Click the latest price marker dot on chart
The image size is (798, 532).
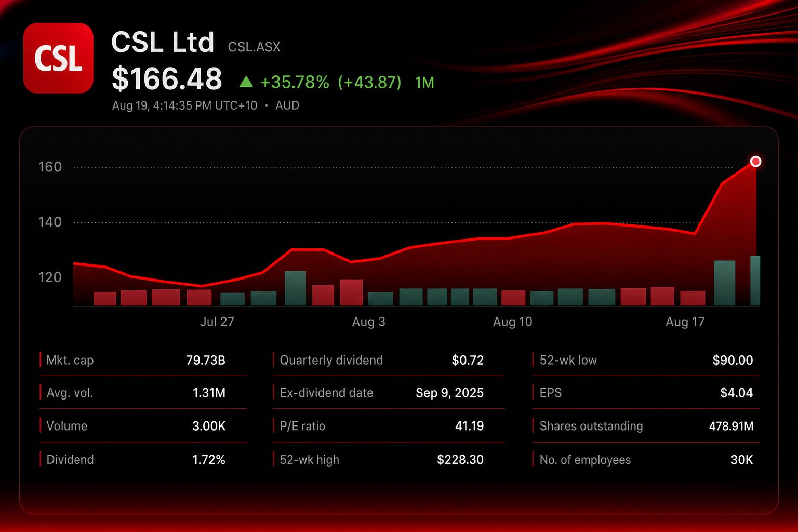[x=755, y=162]
